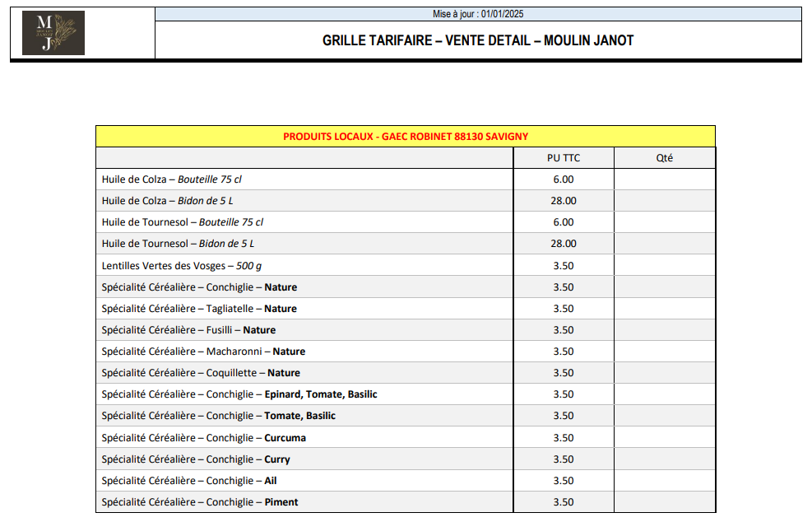
Task: Click the 'PRODUITS LOCAUX - GAEC ROBINET 88130 SAVIGNY' header
Action: coord(406,137)
